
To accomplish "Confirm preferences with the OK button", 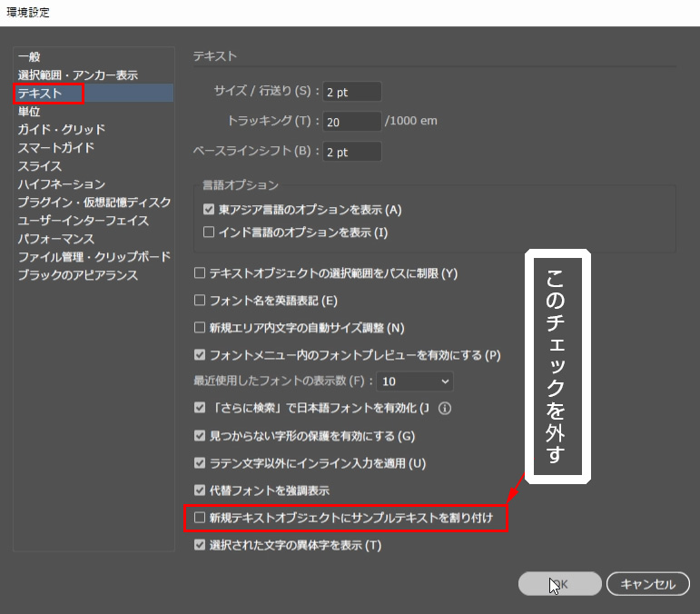I will point(560,584).
